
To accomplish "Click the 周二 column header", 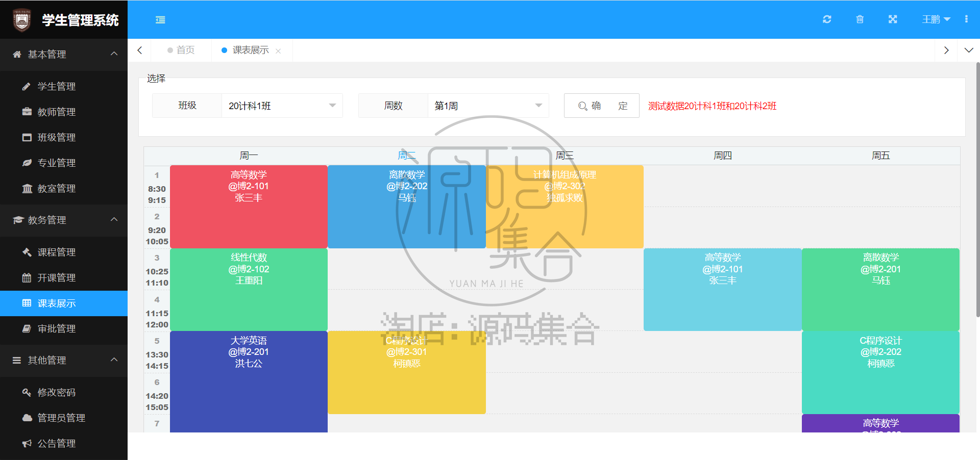I will click(407, 156).
